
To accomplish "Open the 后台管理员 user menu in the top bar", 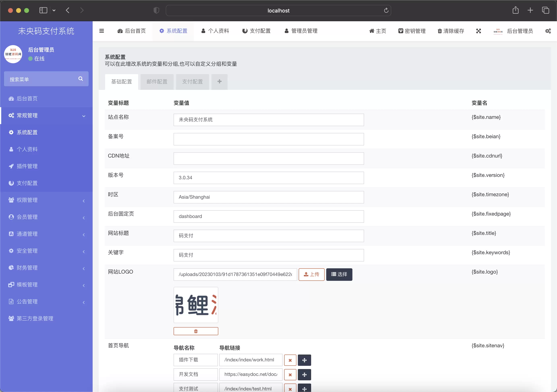I will point(513,31).
